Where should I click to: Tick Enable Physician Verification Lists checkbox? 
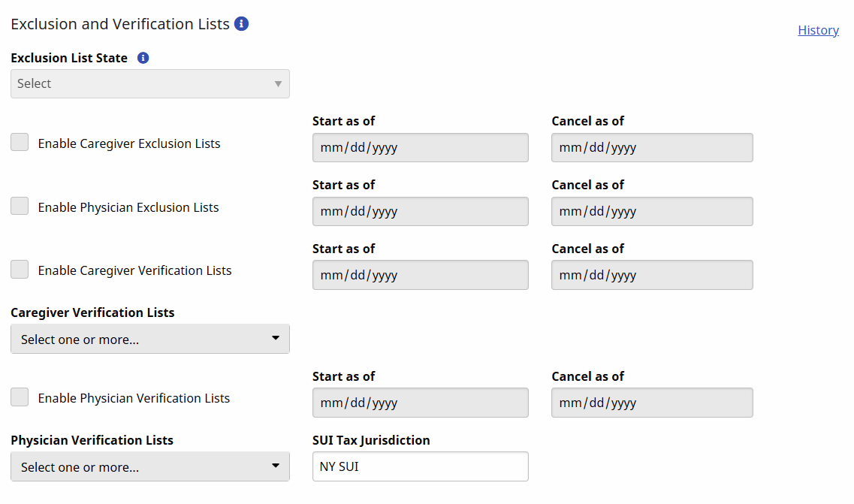(x=20, y=397)
